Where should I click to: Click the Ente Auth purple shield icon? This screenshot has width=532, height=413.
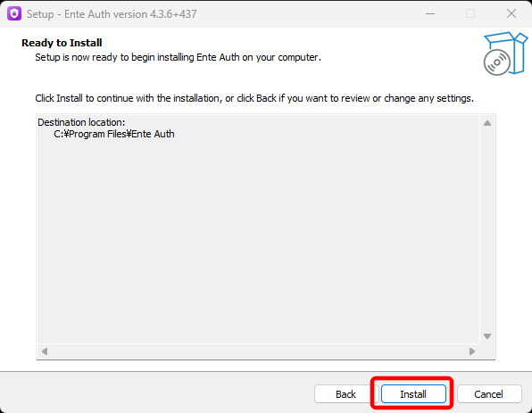(x=14, y=14)
